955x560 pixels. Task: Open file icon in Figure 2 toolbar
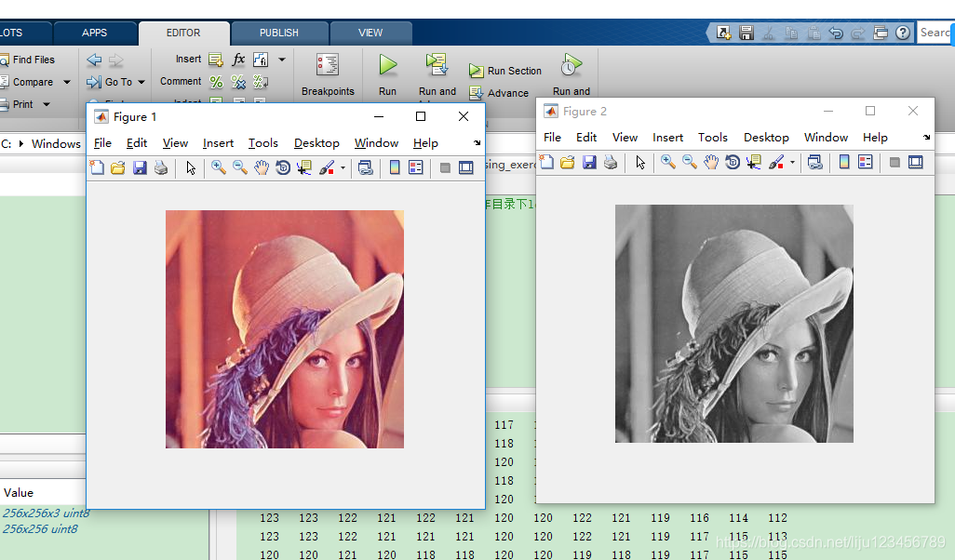pos(568,162)
